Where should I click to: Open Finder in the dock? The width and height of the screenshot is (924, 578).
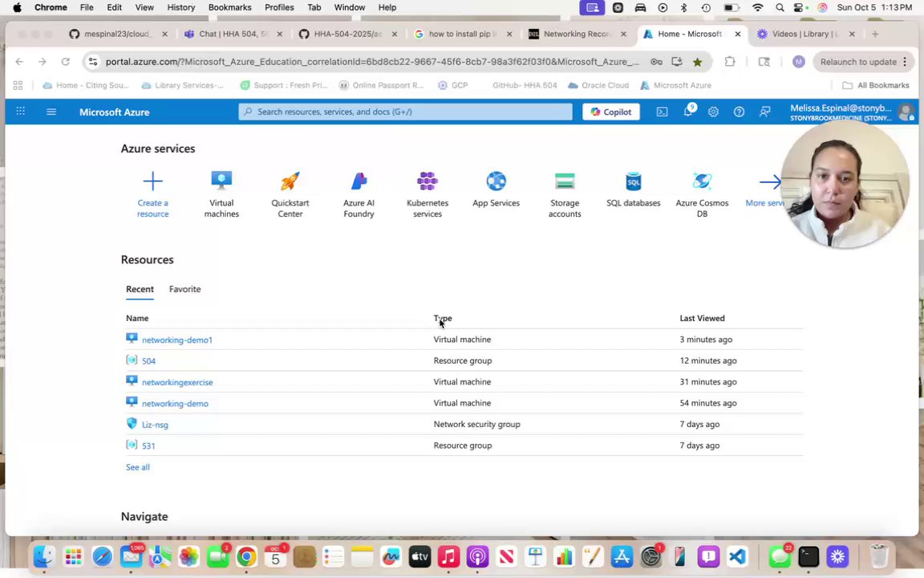pyautogui.click(x=44, y=556)
